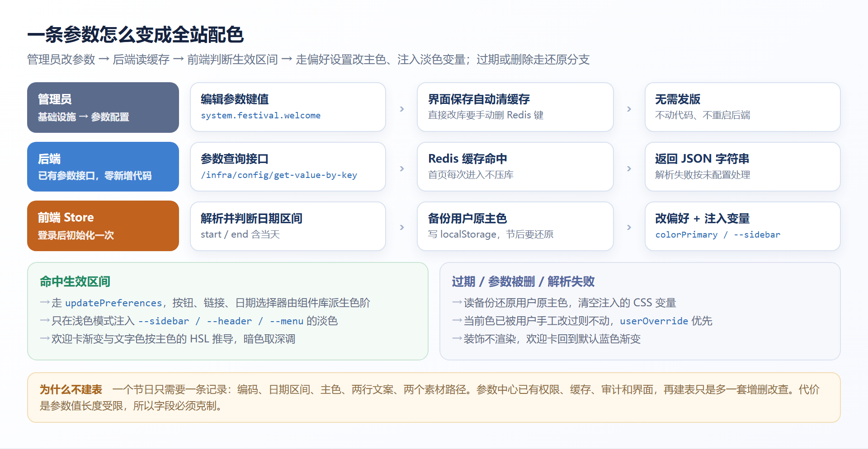Select the 解析并判断日期区间 card
The image size is (868, 449).
click(288, 226)
